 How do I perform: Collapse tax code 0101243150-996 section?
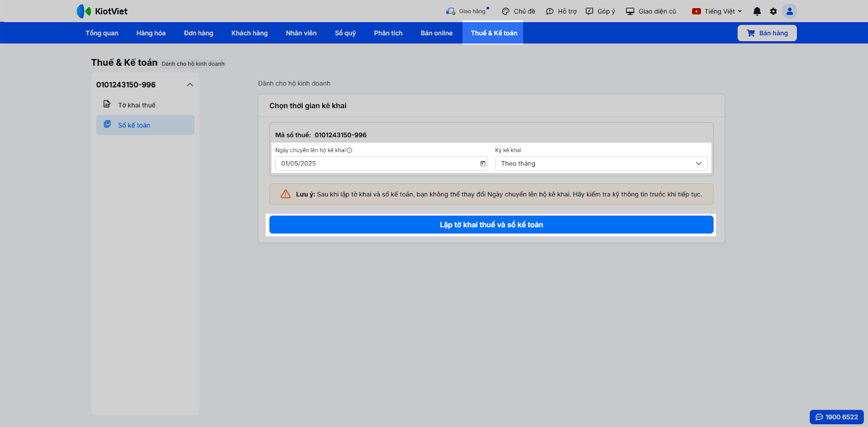[x=190, y=85]
